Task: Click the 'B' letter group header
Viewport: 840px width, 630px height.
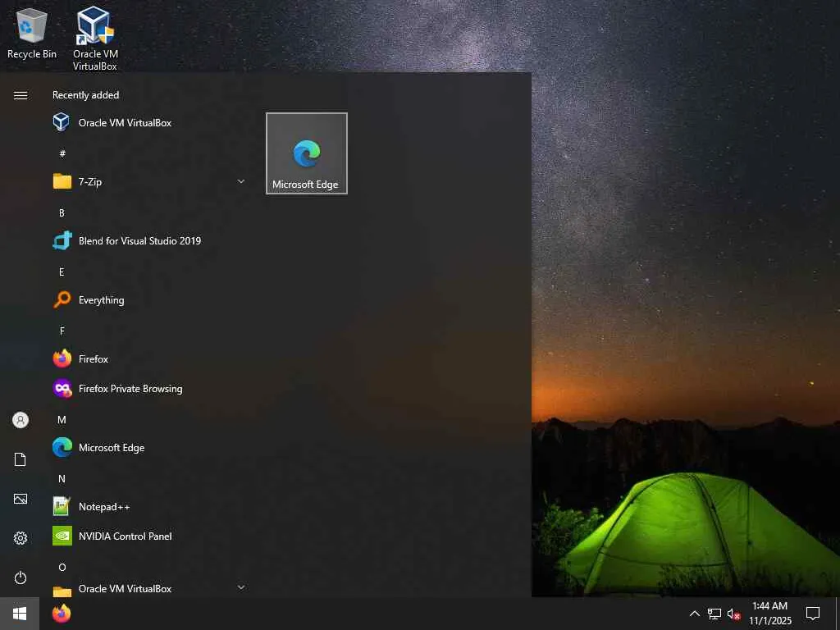Action: coord(62,213)
